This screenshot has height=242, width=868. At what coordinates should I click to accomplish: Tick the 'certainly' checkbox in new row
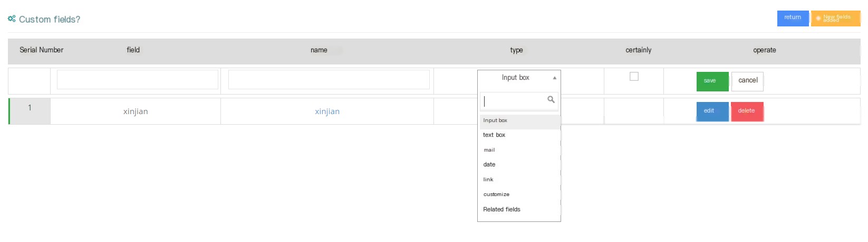[x=634, y=77]
